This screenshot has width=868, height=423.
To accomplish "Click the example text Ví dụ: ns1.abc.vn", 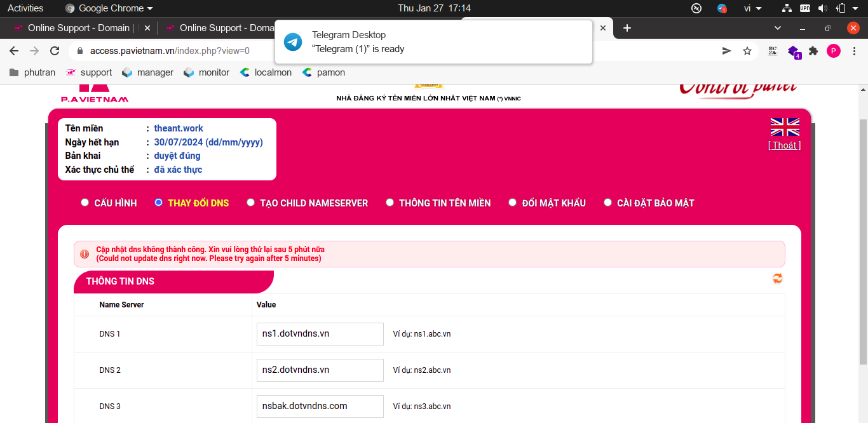I will 422,334.
